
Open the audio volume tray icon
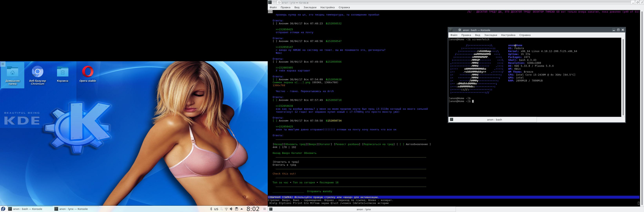(x=231, y=209)
